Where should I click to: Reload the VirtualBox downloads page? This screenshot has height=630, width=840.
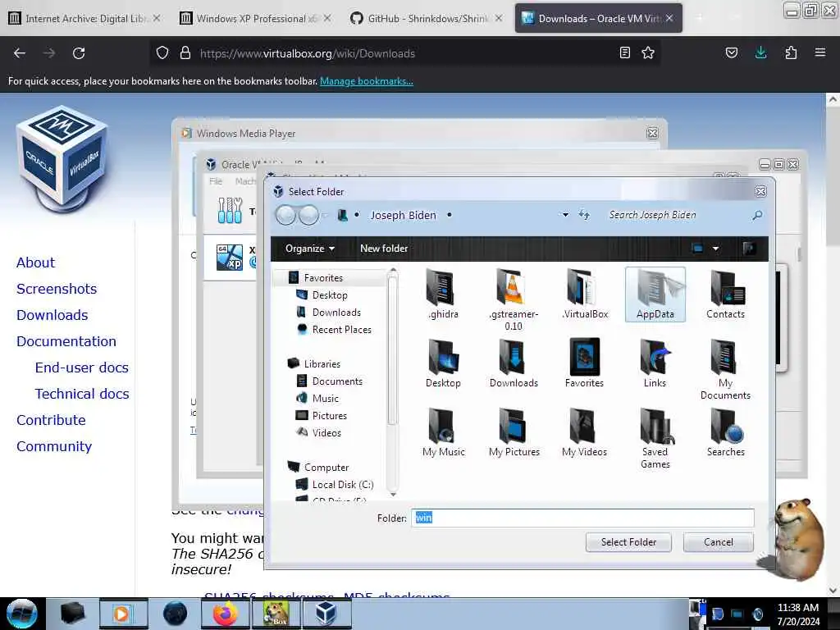point(79,53)
